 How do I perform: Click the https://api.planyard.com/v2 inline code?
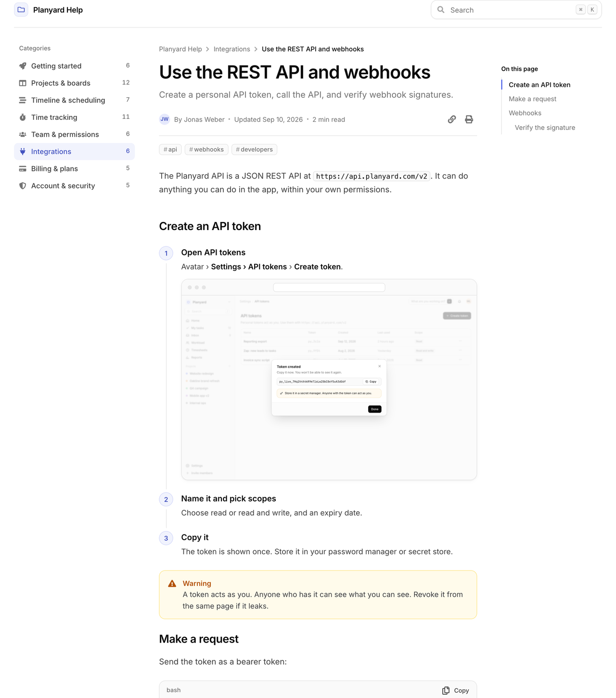click(372, 176)
